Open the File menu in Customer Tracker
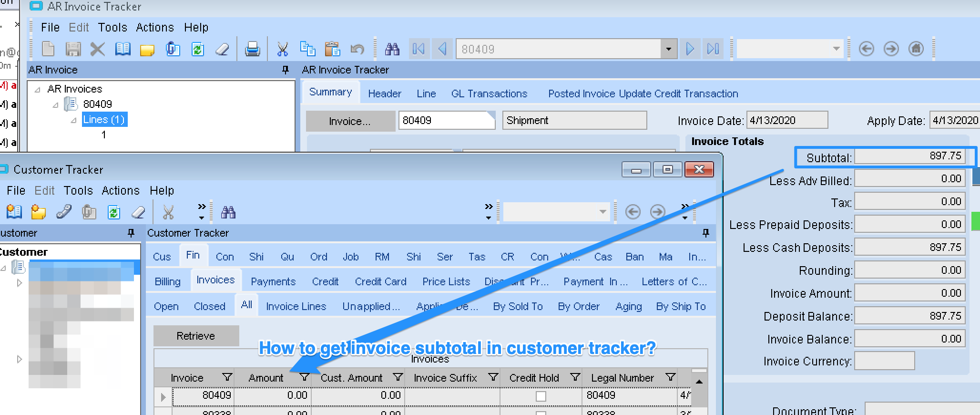 16,191
